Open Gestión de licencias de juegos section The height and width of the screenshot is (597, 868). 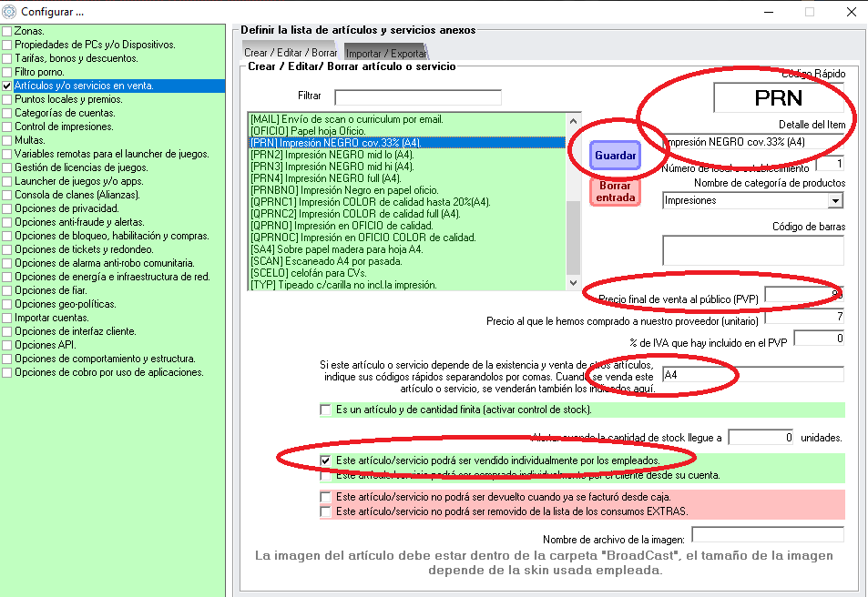81,167
